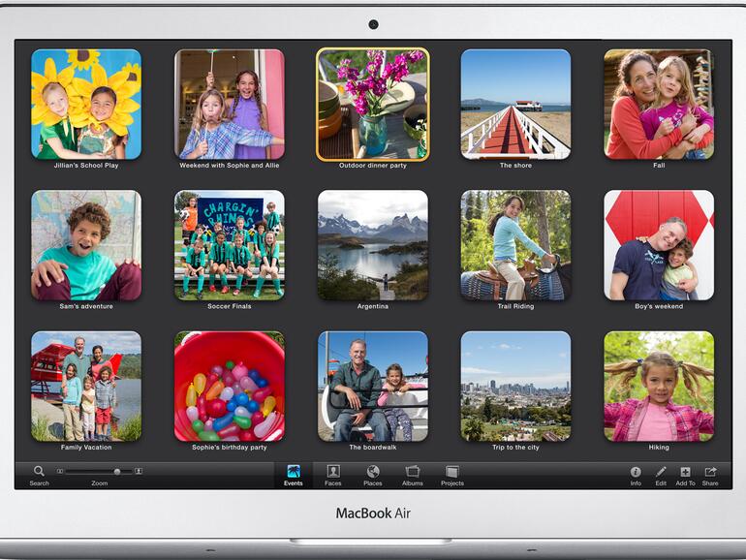This screenshot has height=560, width=746.
Task: Click the 'Fall' caption text
Action: point(659,166)
